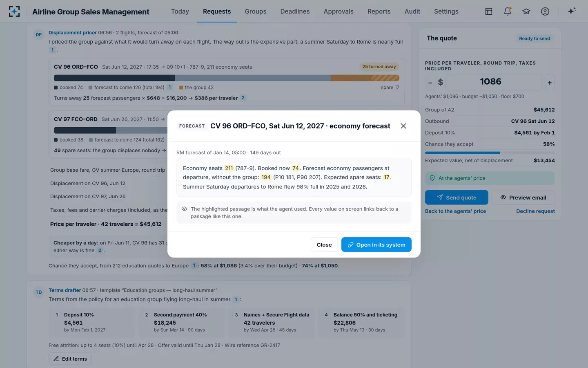Click the TD agent avatar
The image size is (588, 368).
point(39,292)
